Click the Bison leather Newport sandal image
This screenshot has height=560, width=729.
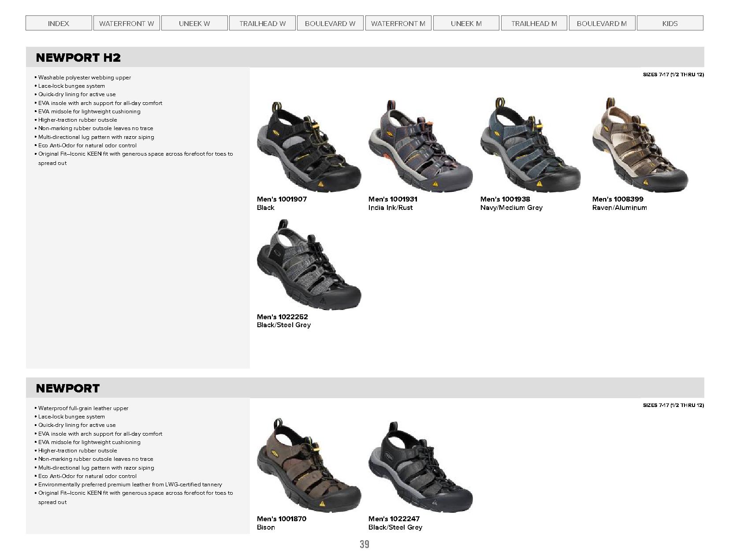(x=309, y=466)
